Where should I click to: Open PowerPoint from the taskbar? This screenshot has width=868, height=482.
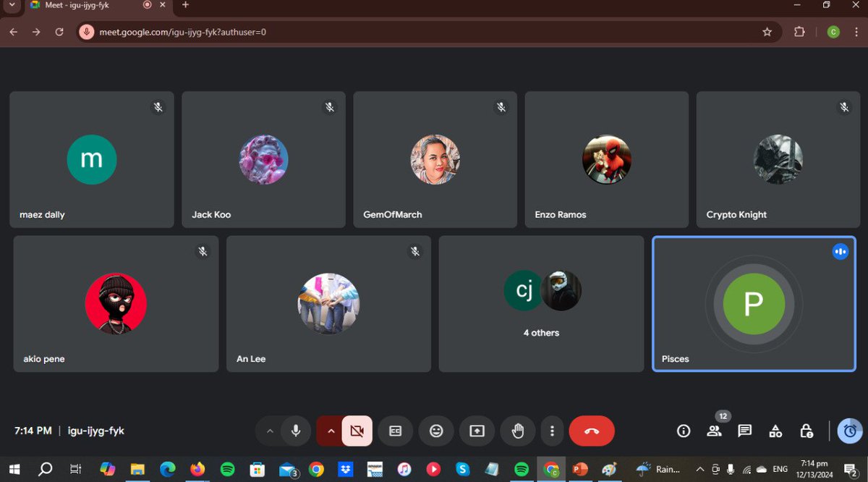pos(579,469)
